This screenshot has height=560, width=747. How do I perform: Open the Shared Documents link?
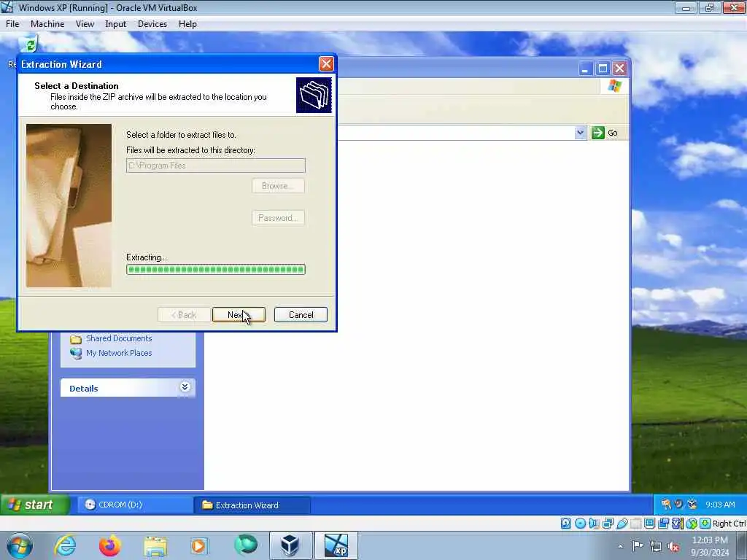(x=119, y=338)
